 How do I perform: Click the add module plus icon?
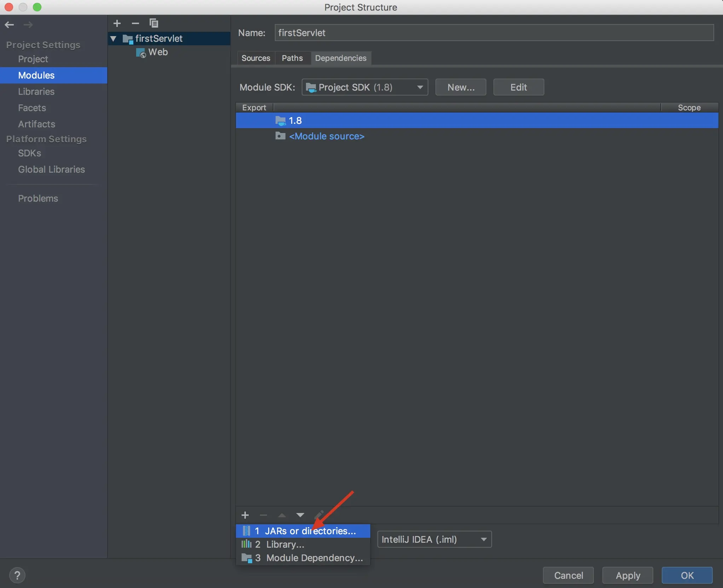pyautogui.click(x=117, y=23)
